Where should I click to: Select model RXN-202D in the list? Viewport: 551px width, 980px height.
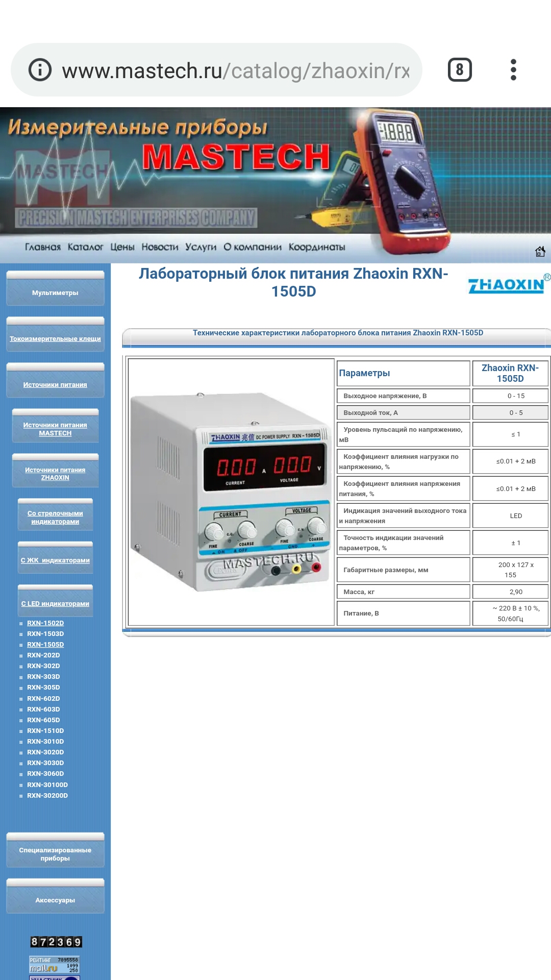click(43, 655)
